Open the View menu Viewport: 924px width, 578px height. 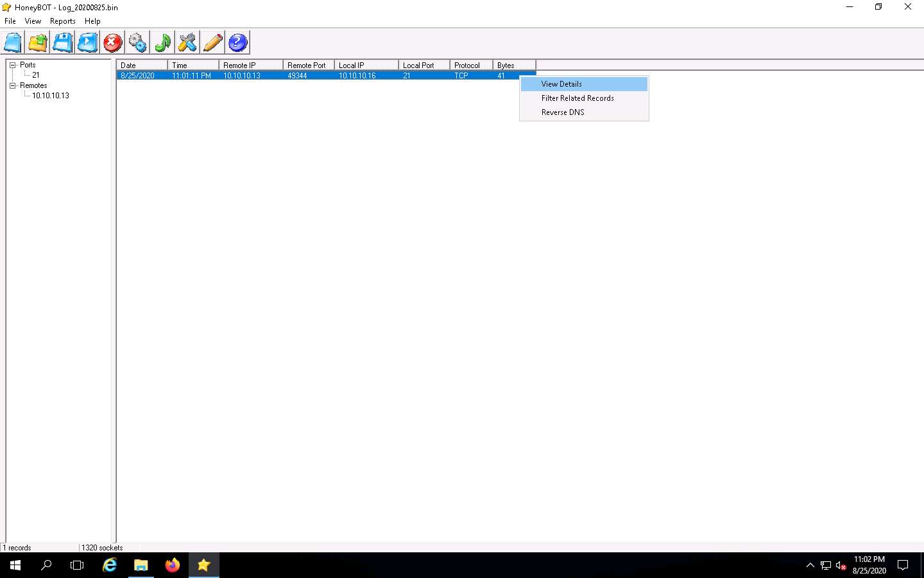tap(33, 21)
